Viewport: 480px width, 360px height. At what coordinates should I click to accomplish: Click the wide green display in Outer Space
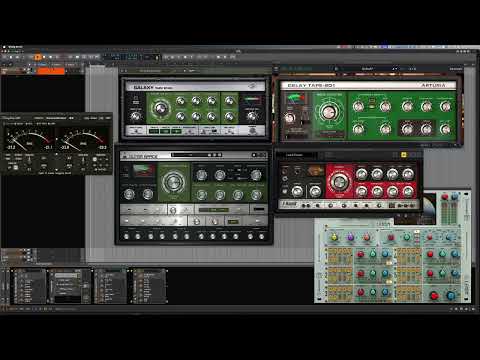pos(213,210)
